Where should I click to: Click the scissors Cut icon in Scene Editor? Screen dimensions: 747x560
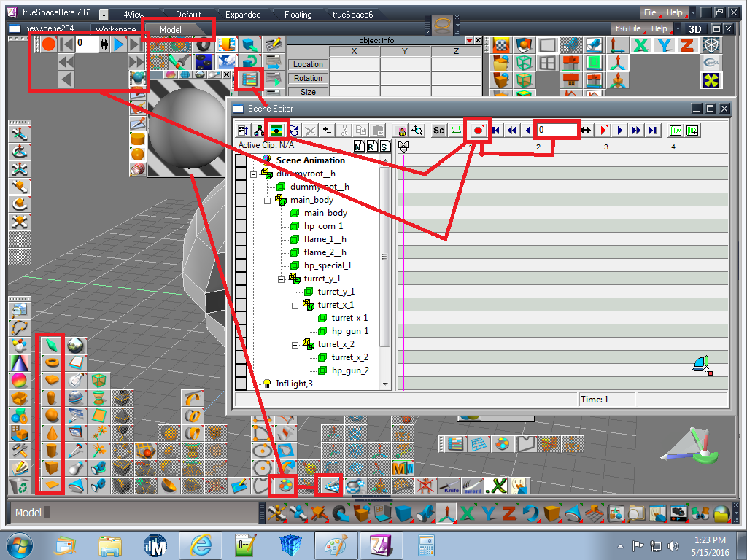coord(344,131)
